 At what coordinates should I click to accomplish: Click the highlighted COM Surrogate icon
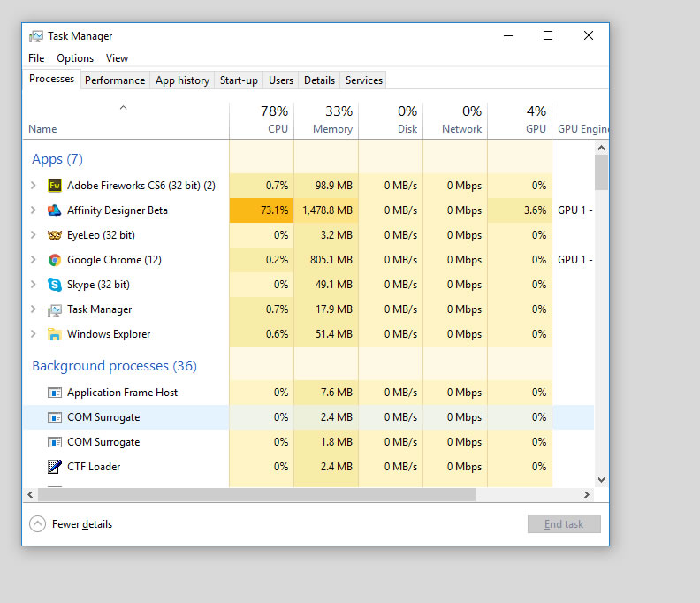(55, 417)
